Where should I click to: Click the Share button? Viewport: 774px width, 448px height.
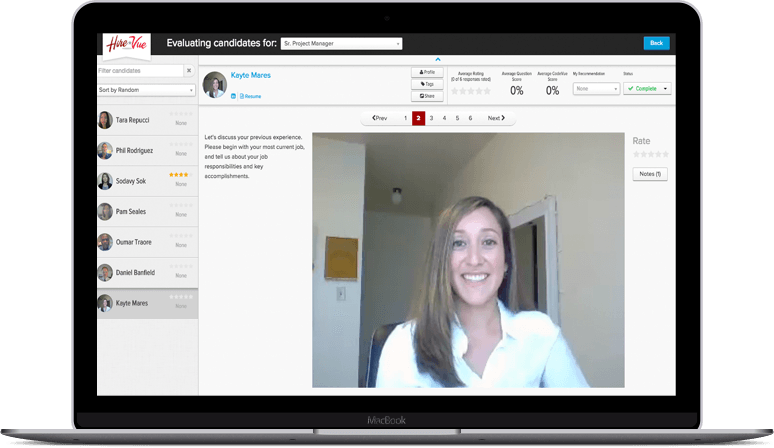(x=426, y=96)
